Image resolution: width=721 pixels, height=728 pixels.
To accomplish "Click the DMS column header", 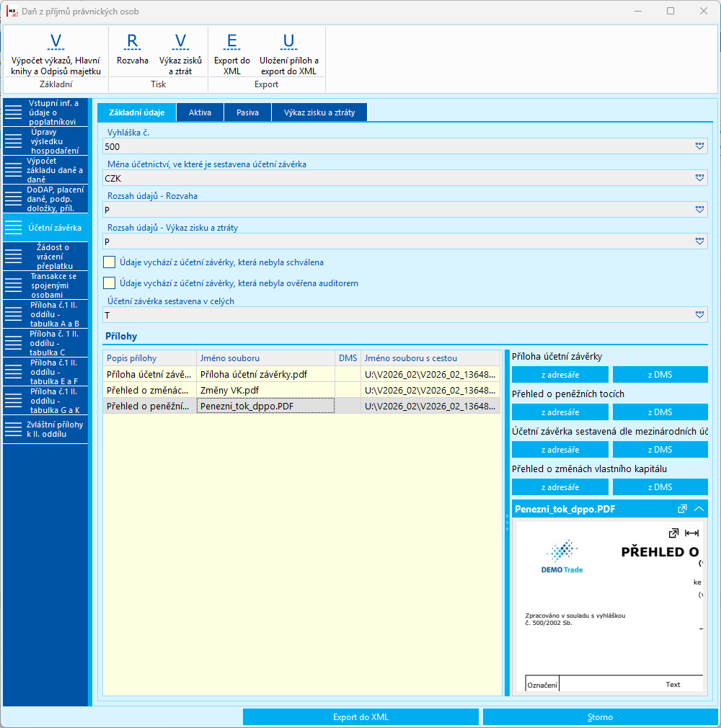I will 348,358.
